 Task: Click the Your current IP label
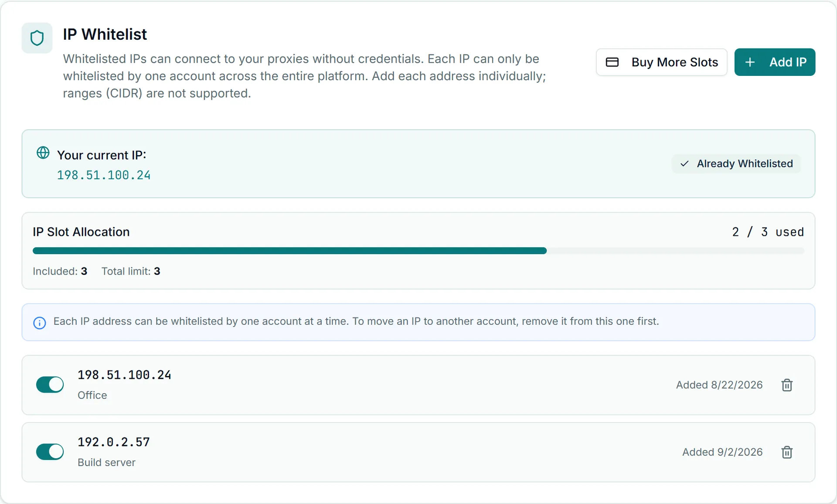[102, 155]
